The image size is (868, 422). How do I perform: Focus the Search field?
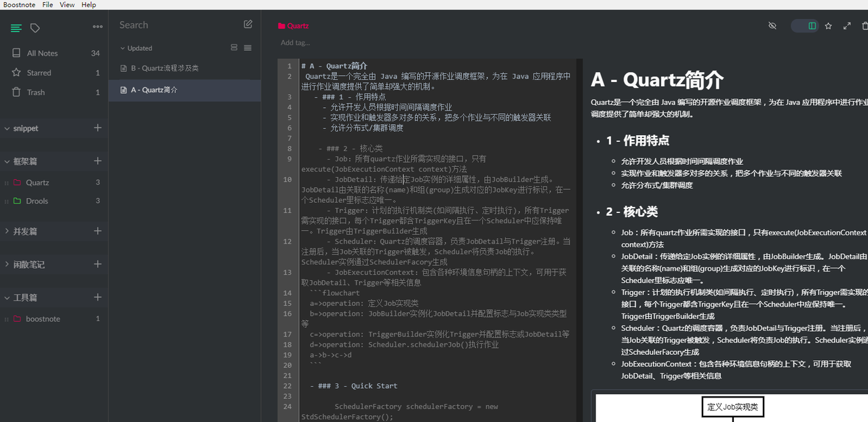coord(176,25)
